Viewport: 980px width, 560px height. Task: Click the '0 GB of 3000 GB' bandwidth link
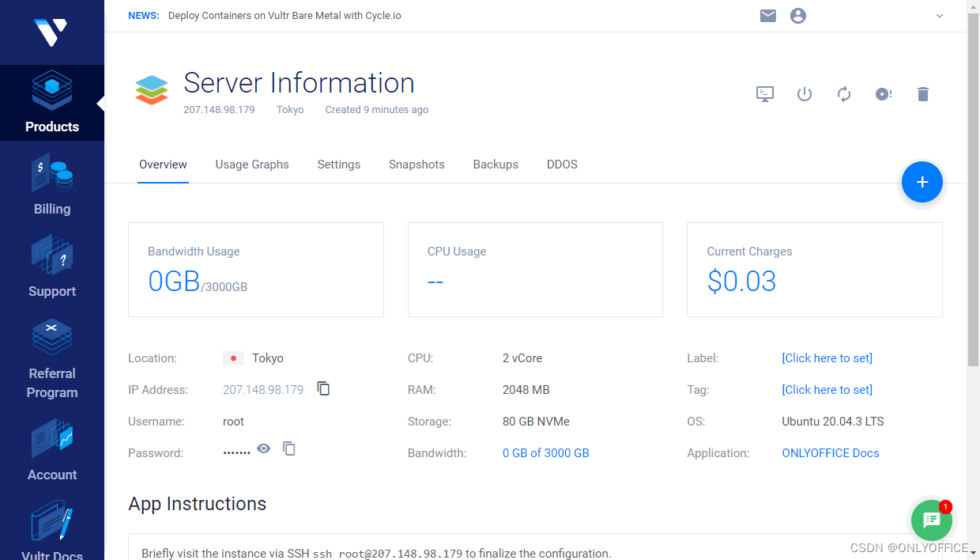pos(546,453)
